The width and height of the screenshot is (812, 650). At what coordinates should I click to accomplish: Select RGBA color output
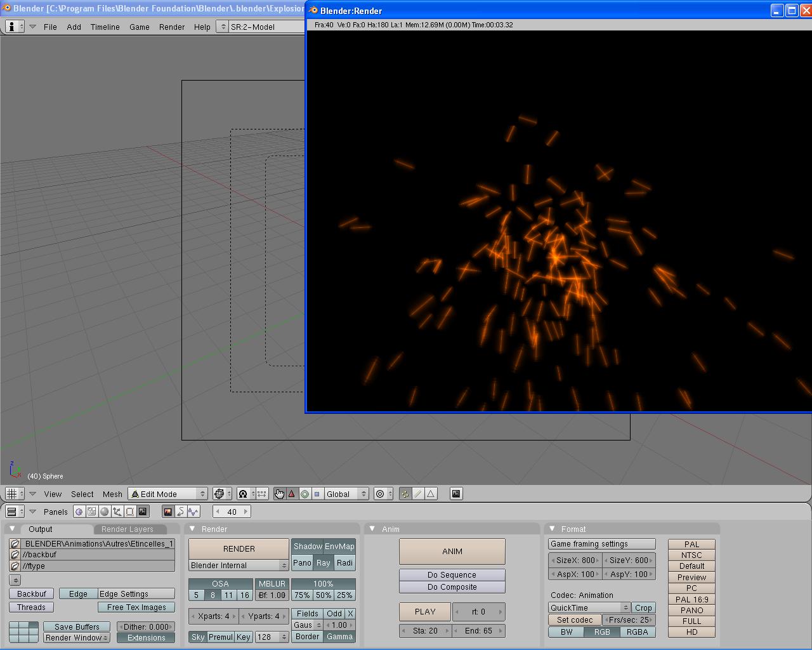(x=637, y=632)
